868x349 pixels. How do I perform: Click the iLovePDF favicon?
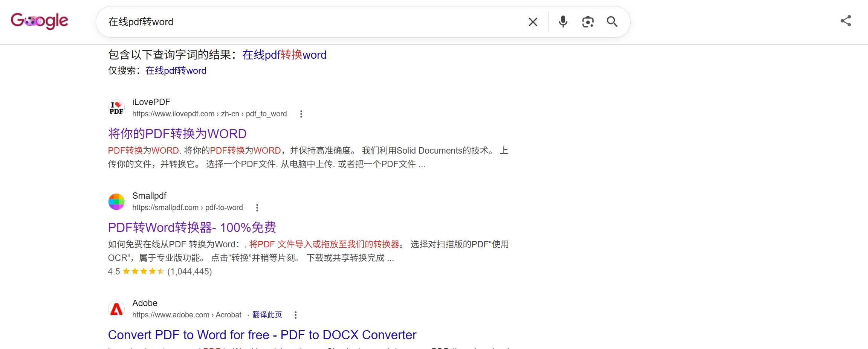116,108
